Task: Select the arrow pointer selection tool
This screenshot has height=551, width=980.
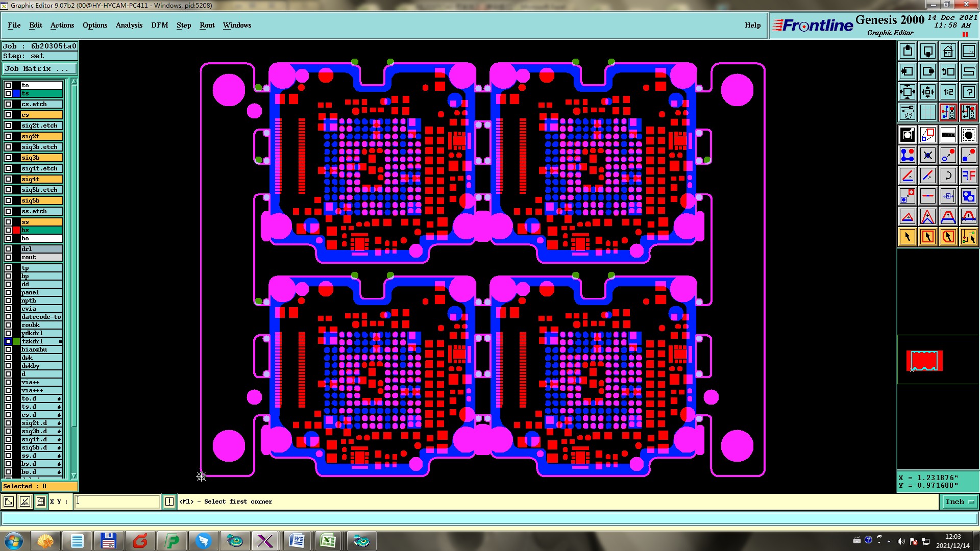Action: tap(908, 237)
